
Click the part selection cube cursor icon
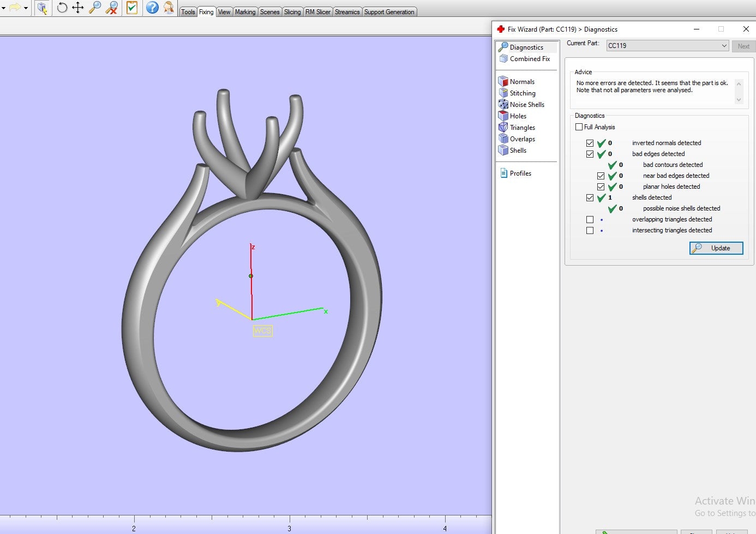43,8
